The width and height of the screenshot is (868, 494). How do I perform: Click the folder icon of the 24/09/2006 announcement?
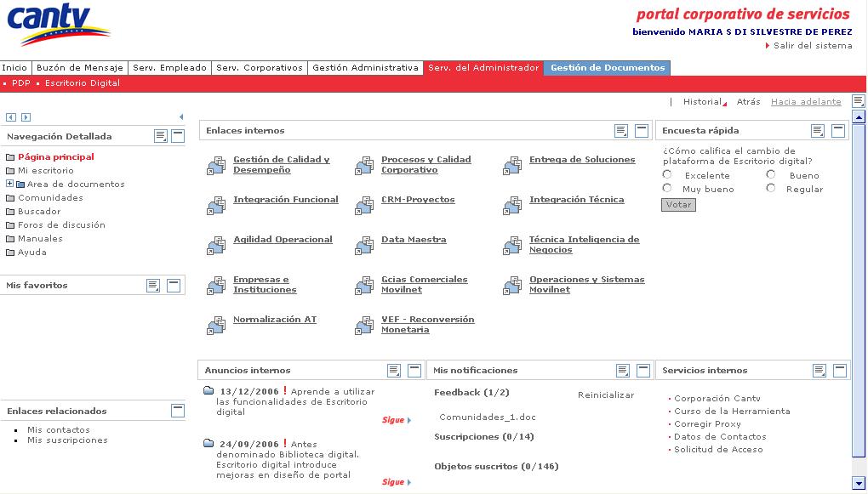[208, 444]
